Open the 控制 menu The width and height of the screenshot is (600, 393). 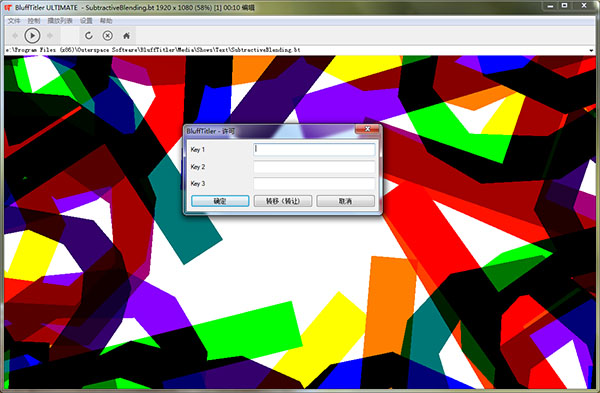pyautogui.click(x=34, y=21)
